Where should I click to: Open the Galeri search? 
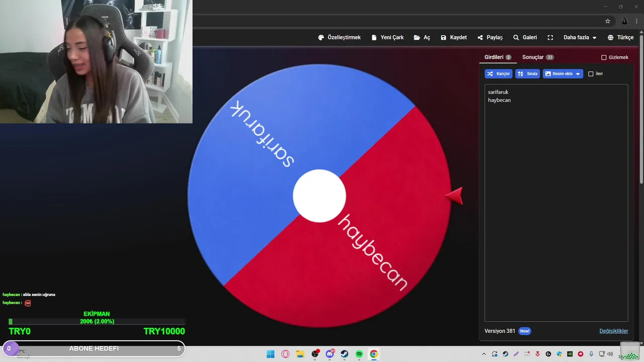tap(525, 38)
